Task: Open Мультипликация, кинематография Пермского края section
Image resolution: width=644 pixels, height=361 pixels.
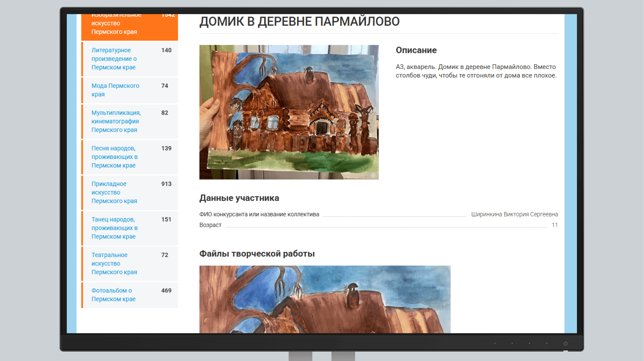Action: 116,121
